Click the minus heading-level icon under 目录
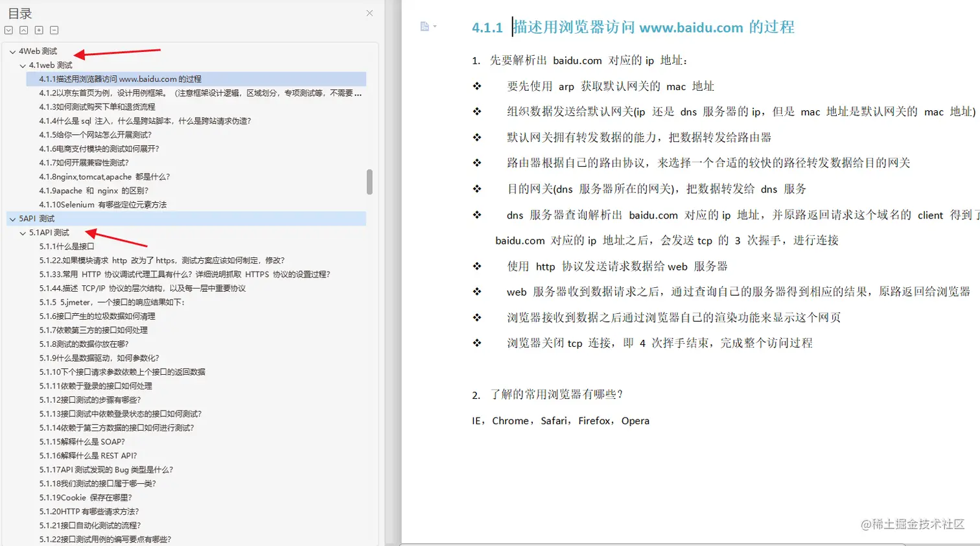This screenshot has height=546, width=980. (x=54, y=30)
